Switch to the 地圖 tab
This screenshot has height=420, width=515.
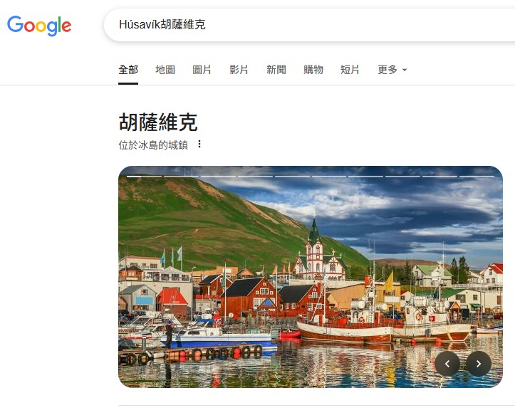[x=165, y=70]
